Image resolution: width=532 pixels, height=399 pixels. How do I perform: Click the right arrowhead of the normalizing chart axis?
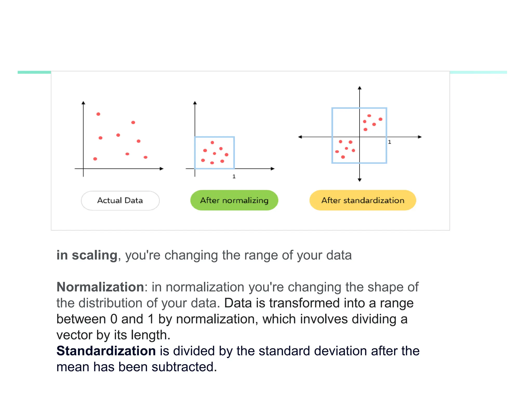click(x=272, y=169)
